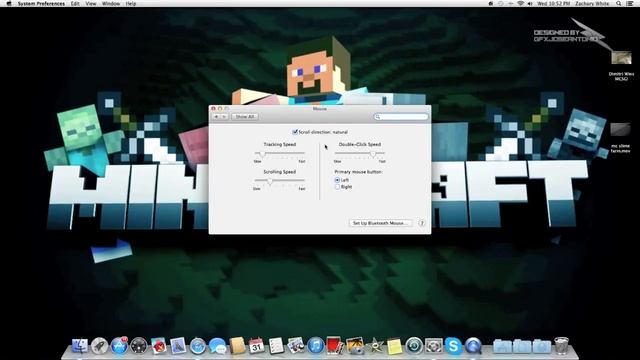Image resolution: width=640 pixels, height=360 pixels.
Task: Toggle the Scroll direction: natural checkbox
Action: tap(295, 132)
